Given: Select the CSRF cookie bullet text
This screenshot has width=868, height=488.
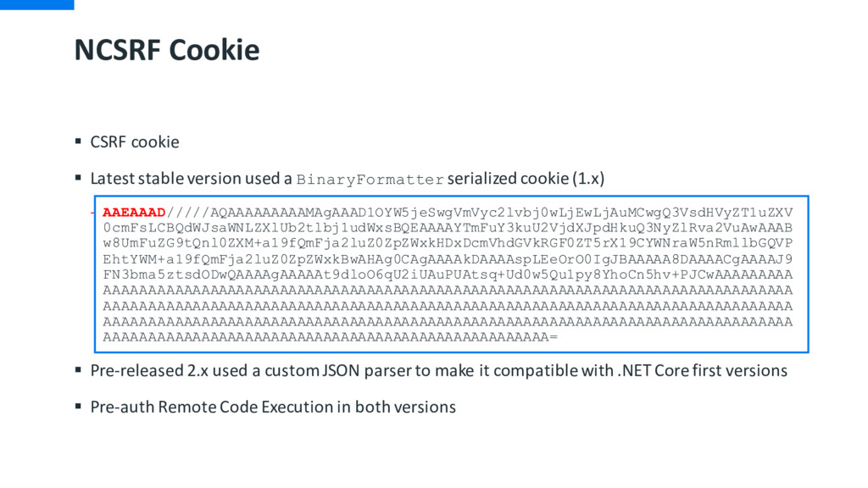Looking at the screenshot, I should (x=135, y=142).
